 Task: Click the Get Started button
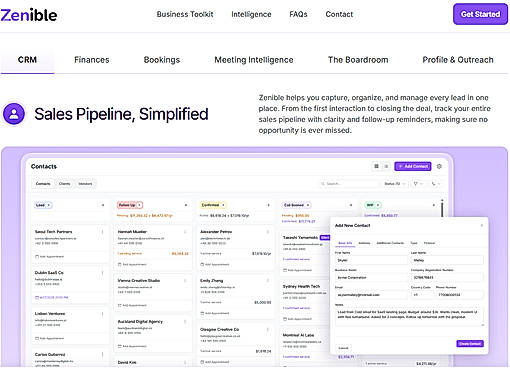(x=480, y=14)
